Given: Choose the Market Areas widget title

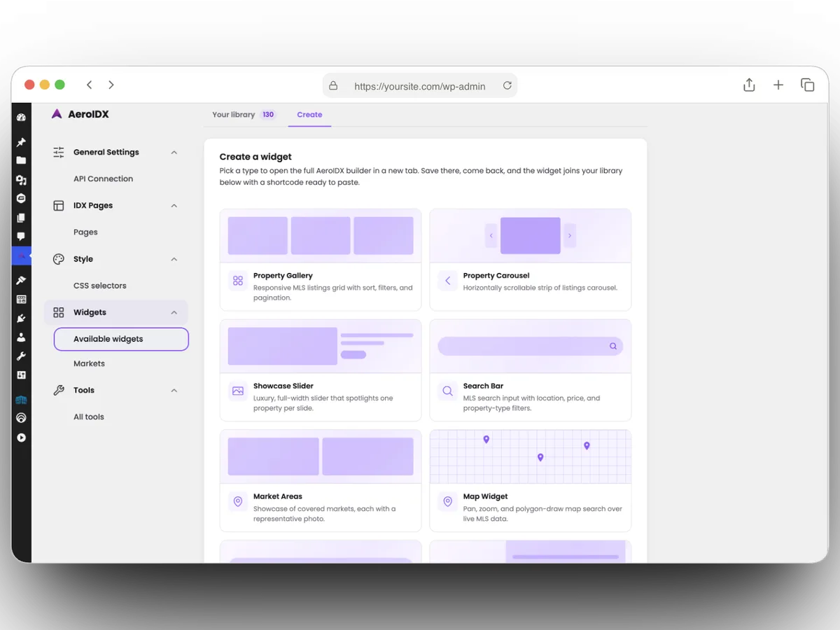Looking at the screenshot, I should 278,496.
